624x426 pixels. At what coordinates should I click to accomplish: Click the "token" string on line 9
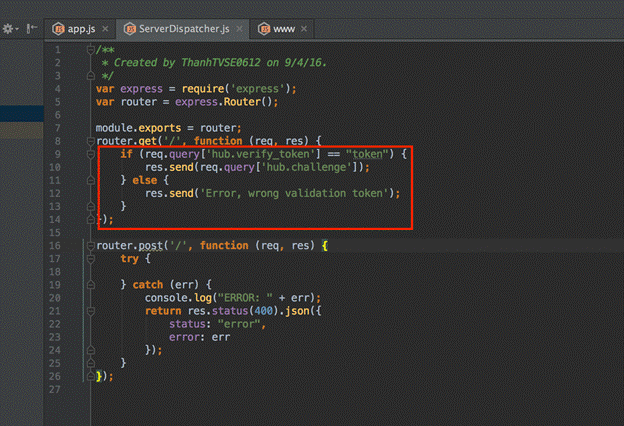[367, 154]
